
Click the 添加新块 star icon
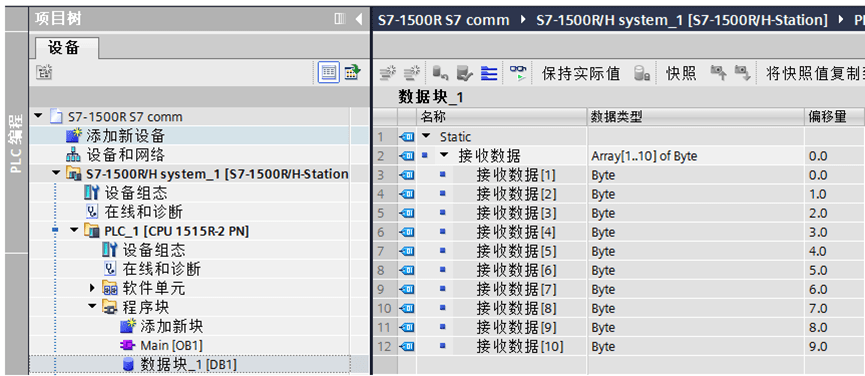coord(127,326)
